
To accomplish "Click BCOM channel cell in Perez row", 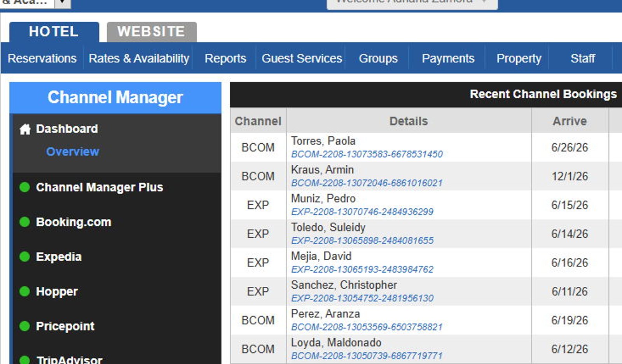I will pos(258,320).
